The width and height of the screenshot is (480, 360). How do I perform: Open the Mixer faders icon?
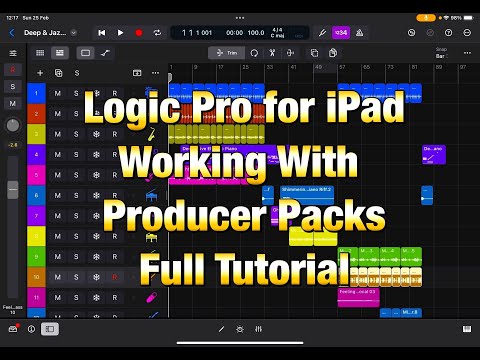pyautogui.click(x=258, y=329)
